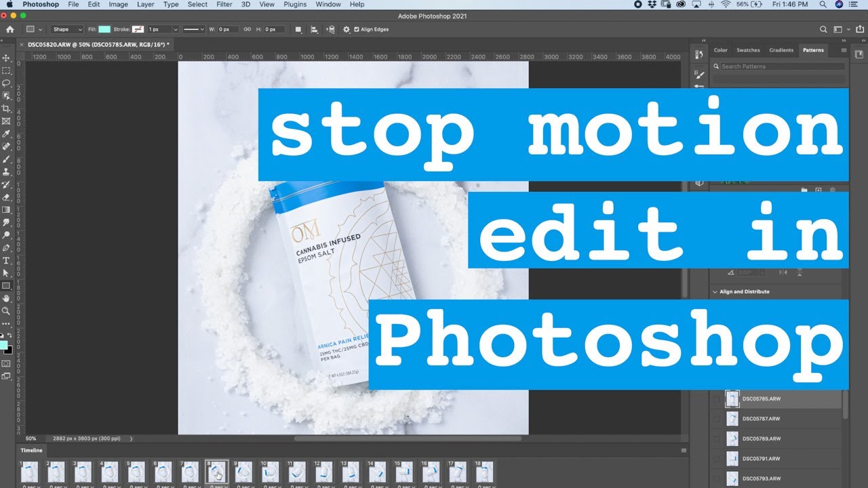Select the History Brush tool
Viewport: 868px width, 488px height.
point(6,184)
